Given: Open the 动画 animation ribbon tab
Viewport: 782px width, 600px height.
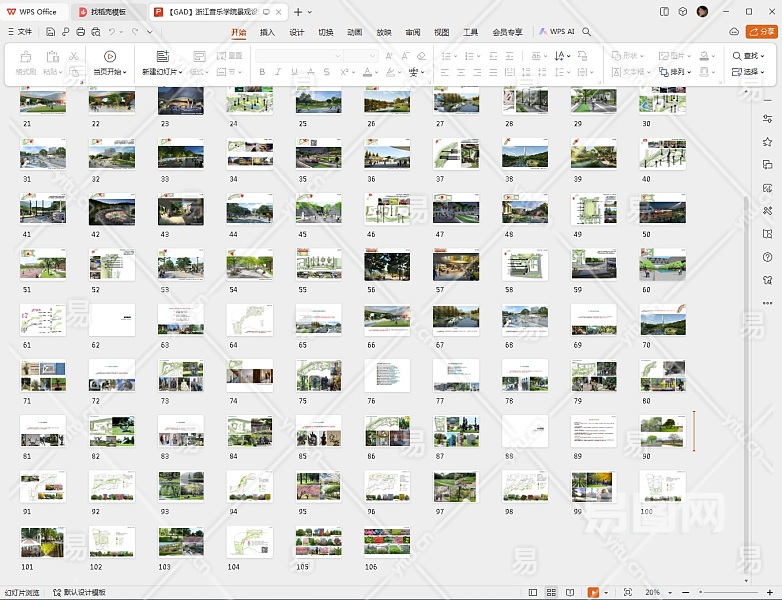Looking at the screenshot, I should tap(354, 32).
